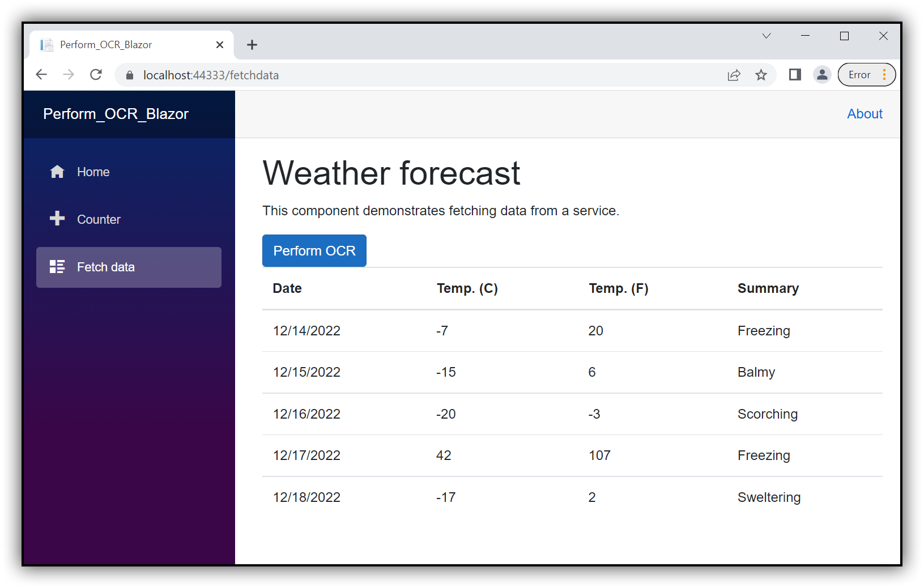Open the tab search chevron dropdown
The height and width of the screenshot is (588, 924).
[x=767, y=36]
